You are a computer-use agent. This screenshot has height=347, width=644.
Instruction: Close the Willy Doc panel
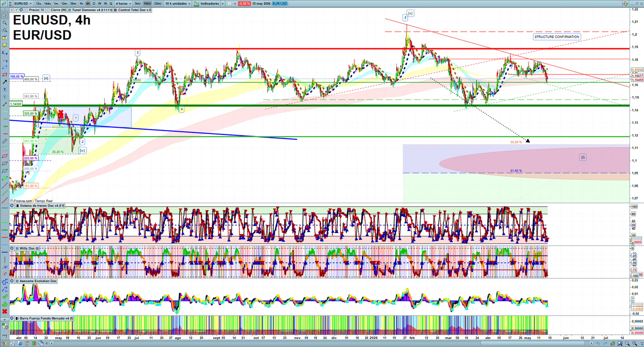click(x=12, y=248)
